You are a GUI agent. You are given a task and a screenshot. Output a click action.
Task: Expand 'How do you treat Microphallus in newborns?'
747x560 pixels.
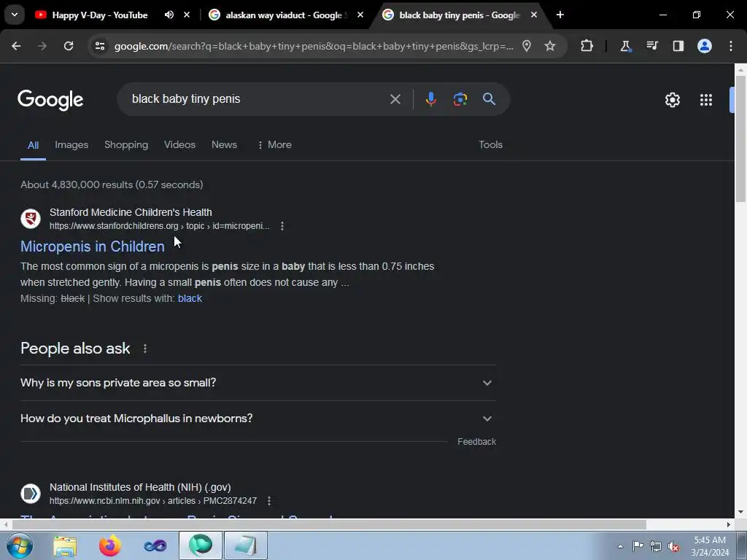[258, 419]
